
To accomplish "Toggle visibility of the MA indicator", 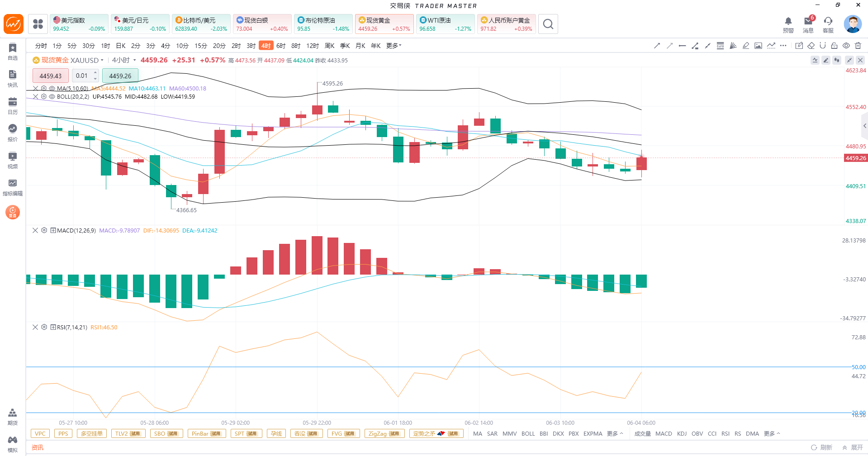I will [52, 89].
